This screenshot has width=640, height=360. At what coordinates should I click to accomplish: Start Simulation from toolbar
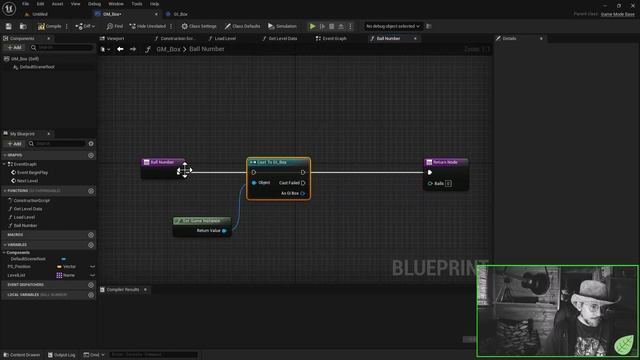click(x=282, y=26)
